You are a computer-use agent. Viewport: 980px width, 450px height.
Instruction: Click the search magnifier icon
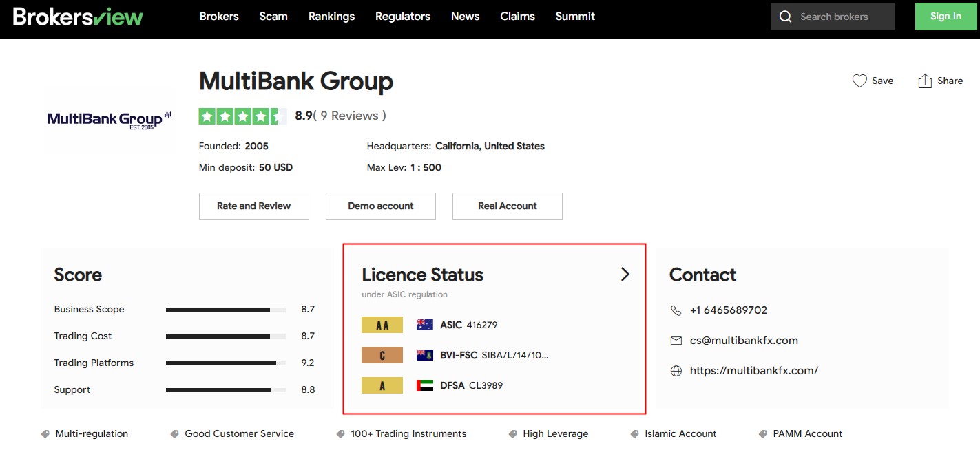pyautogui.click(x=785, y=17)
